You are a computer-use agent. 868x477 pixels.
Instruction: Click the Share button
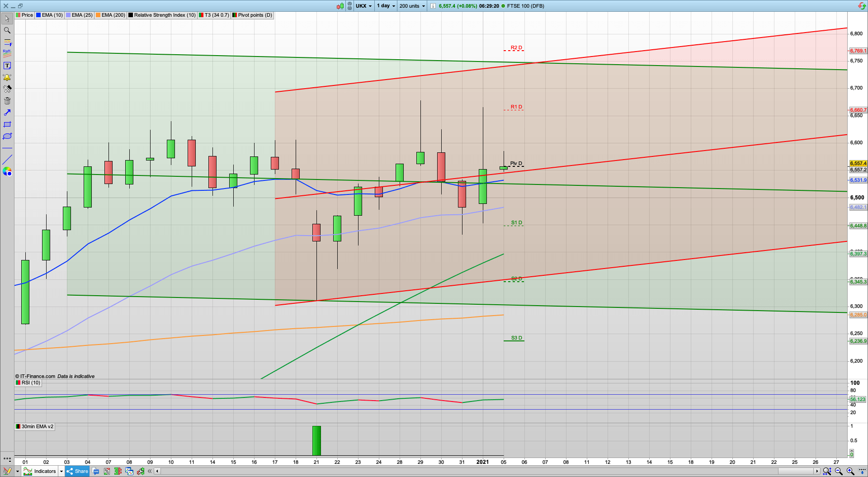77,471
